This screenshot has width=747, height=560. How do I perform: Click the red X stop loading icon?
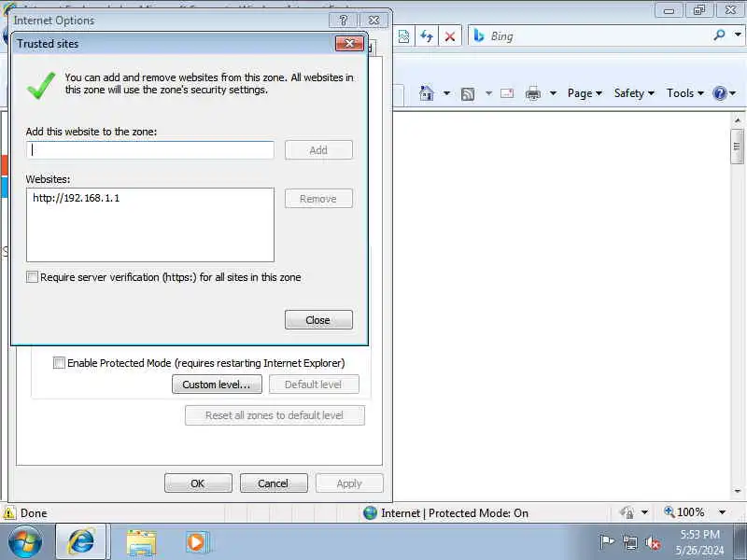[x=450, y=36]
